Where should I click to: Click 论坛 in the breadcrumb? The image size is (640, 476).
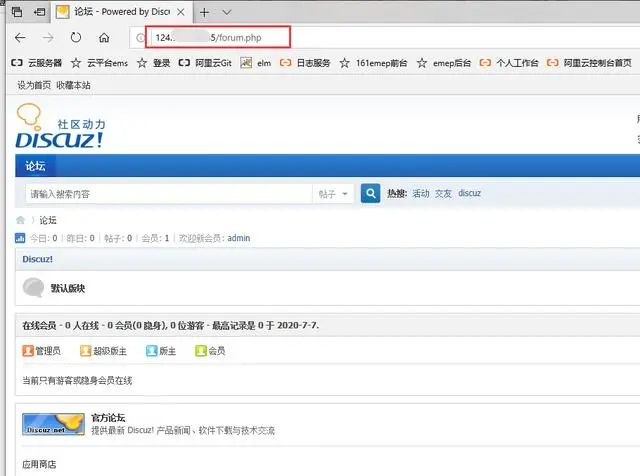48,220
